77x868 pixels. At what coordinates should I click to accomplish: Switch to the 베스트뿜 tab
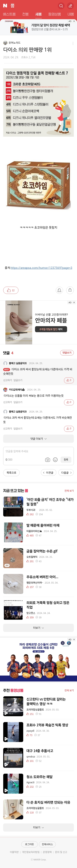click(x=9, y=14)
